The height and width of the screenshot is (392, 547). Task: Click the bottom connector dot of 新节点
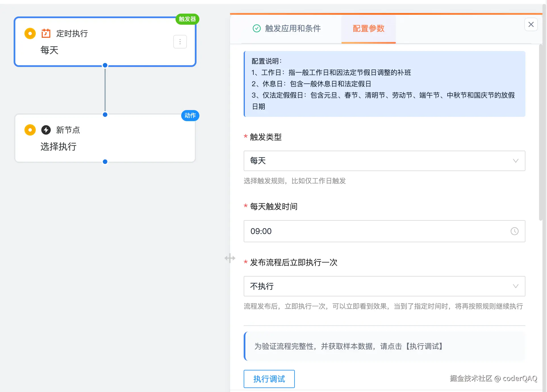click(x=105, y=162)
